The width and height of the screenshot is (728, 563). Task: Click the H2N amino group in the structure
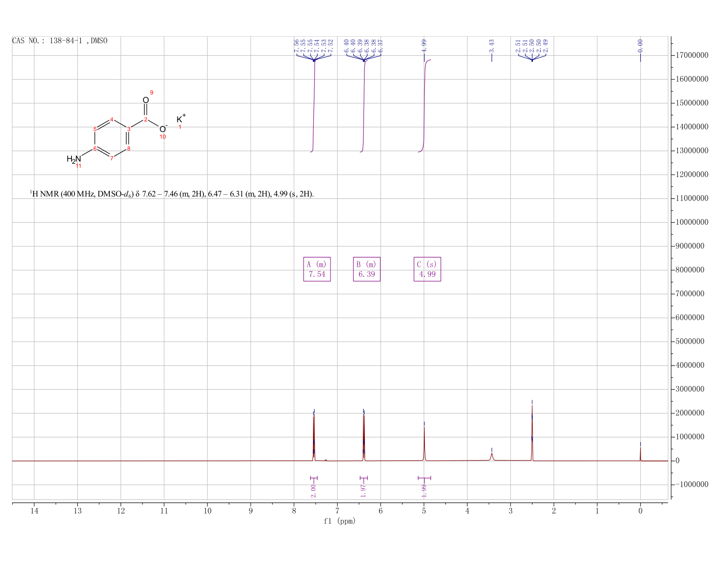(74, 159)
